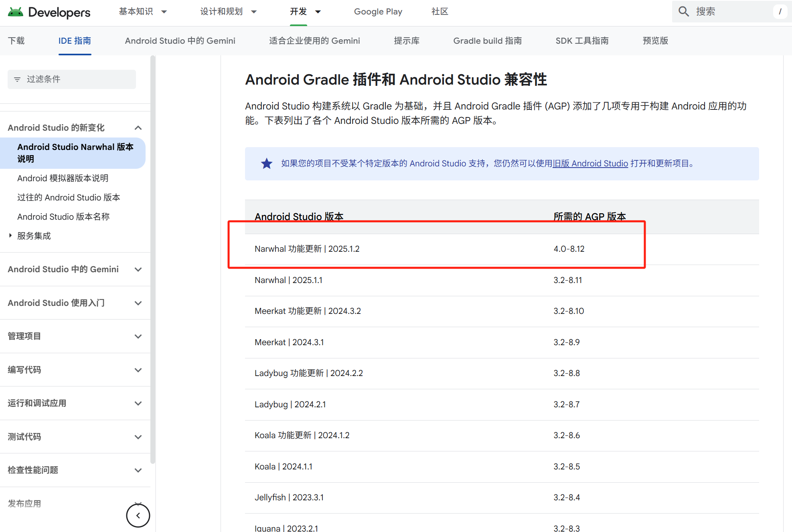
Task: Switch to the 提示库 tab
Action: click(x=407, y=41)
